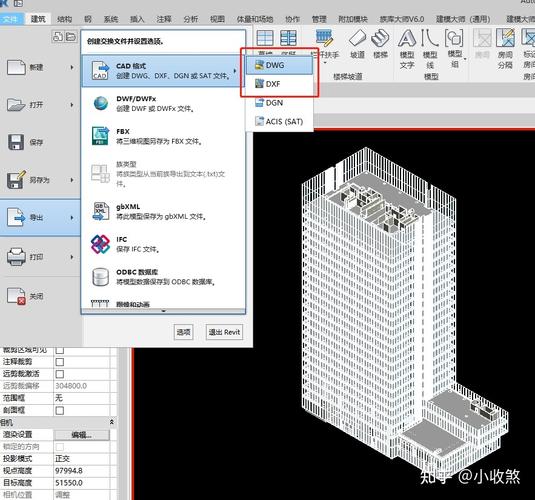Click the 投影模式 value 正交

[x=82, y=458]
